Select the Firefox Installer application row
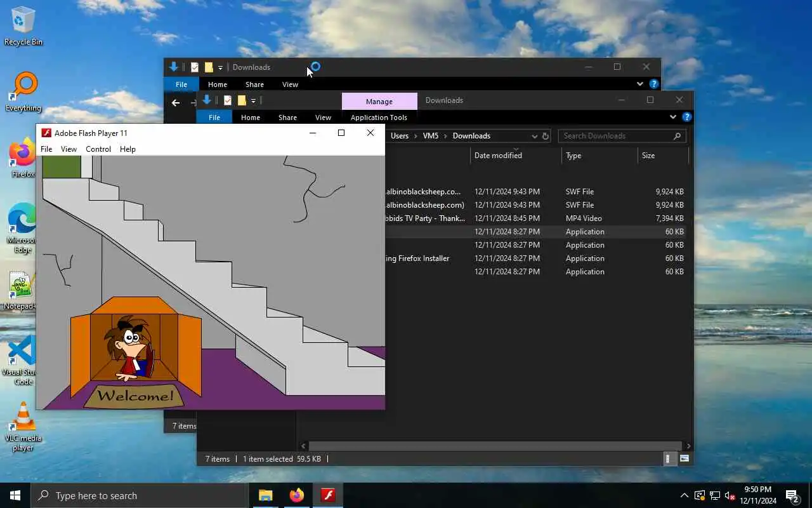Viewport: 812px width, 508px height. (x=535, y=258)
